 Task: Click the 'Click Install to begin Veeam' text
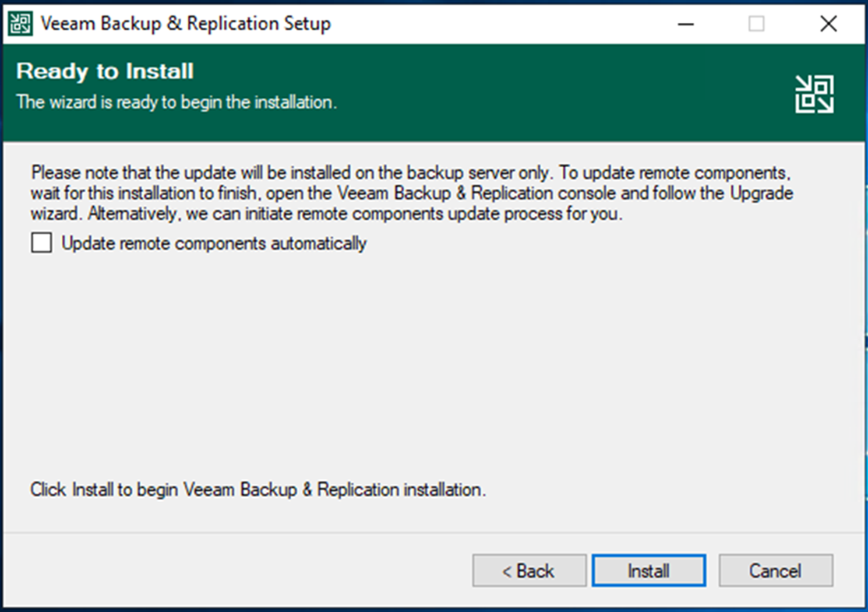pos(258,490)
